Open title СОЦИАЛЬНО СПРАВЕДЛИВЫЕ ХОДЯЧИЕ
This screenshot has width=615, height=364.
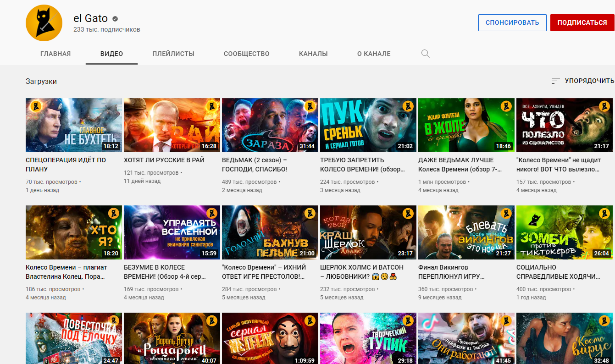[558, 272]
